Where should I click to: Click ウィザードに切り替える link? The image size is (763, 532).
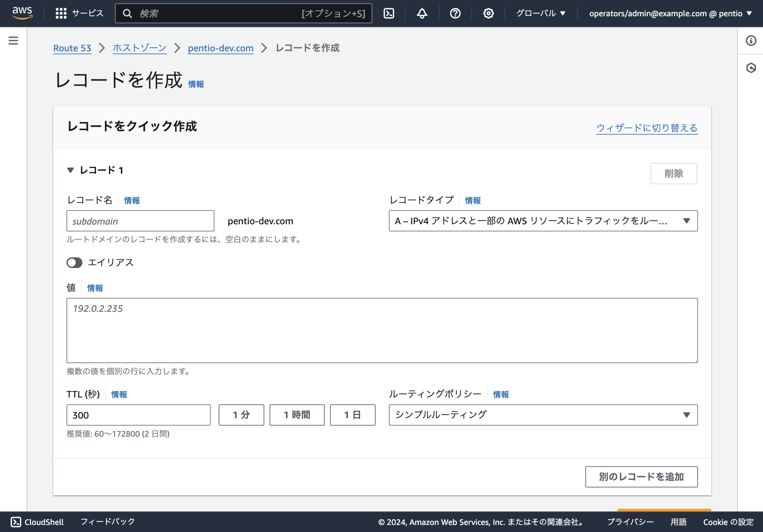[x=647, y=128]
